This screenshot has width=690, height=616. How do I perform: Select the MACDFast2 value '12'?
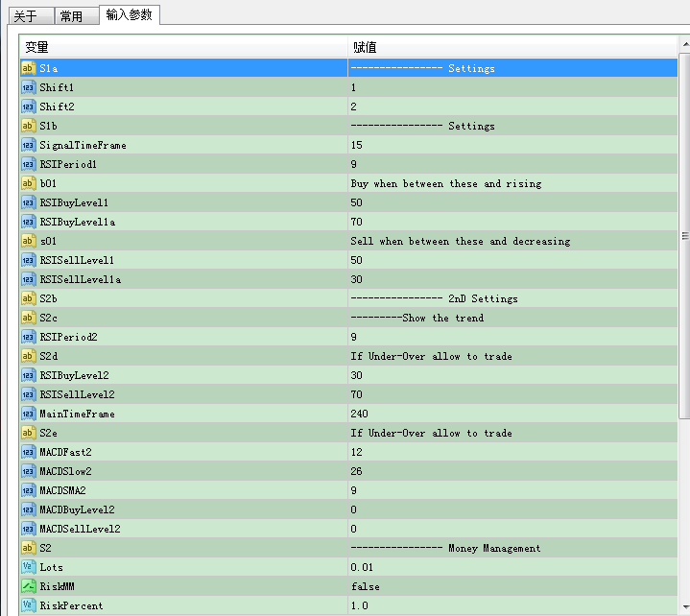(x=512, y=452)
